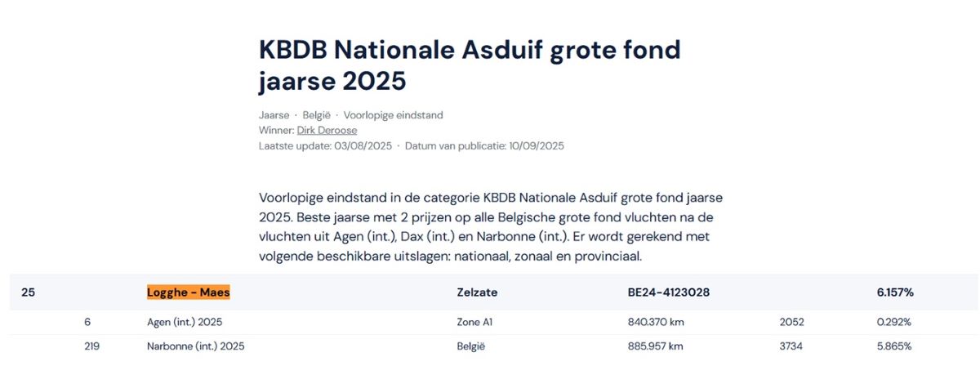Click the Zone A1 cell
980x366 pixels.
474,322
